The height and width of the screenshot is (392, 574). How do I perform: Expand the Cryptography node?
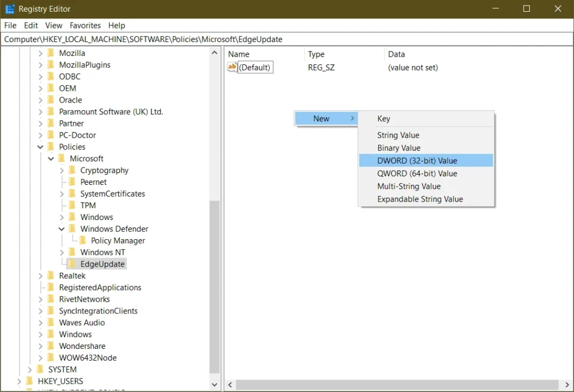[62, 170]
